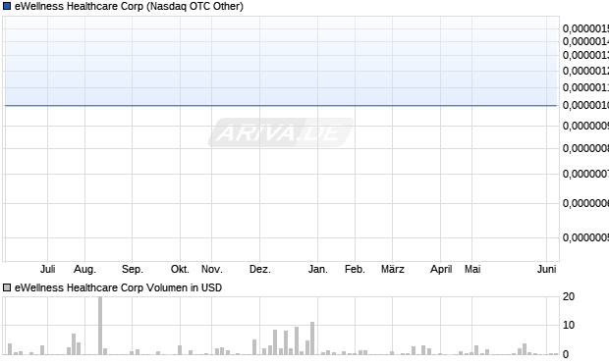This screenshot has width=609, height=364.
Task: Click the 'Mai' month label
Action: point(472,269)
